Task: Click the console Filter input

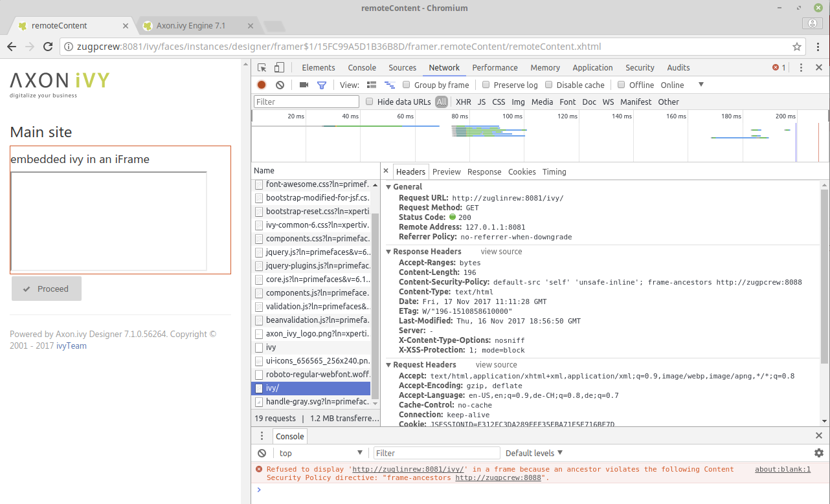Action: point(437,453)
